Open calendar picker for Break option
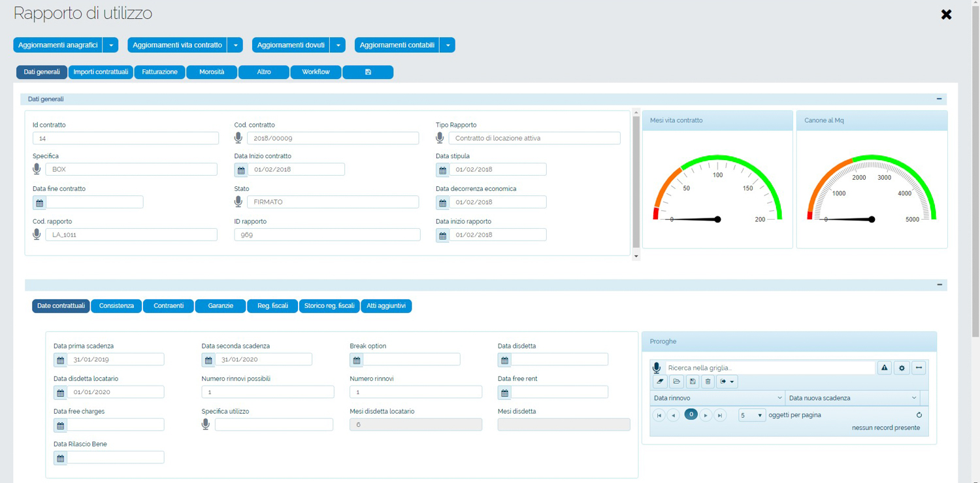The width and height of the screenshot is (980, 483). (x=357, y=360)
